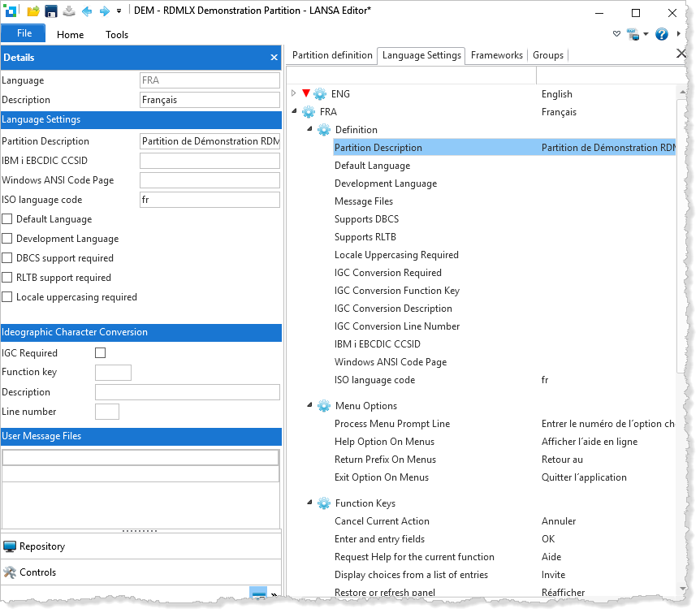Image resolution: width=700 pixels, height=613 pixels.
Task: Click the ISO language code field
Action: point(210,200)
